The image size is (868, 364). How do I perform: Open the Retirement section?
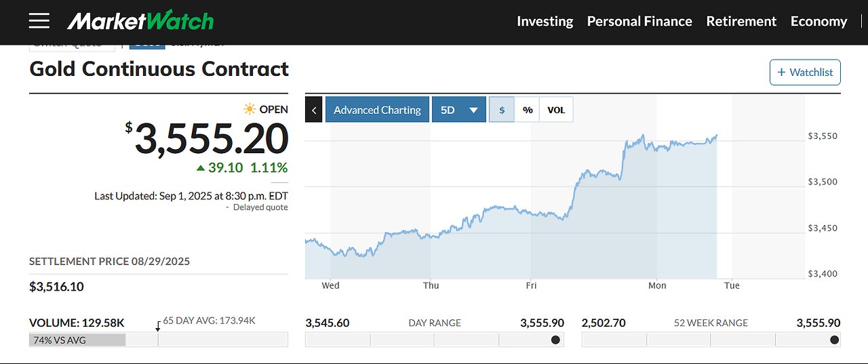[741, 21]
